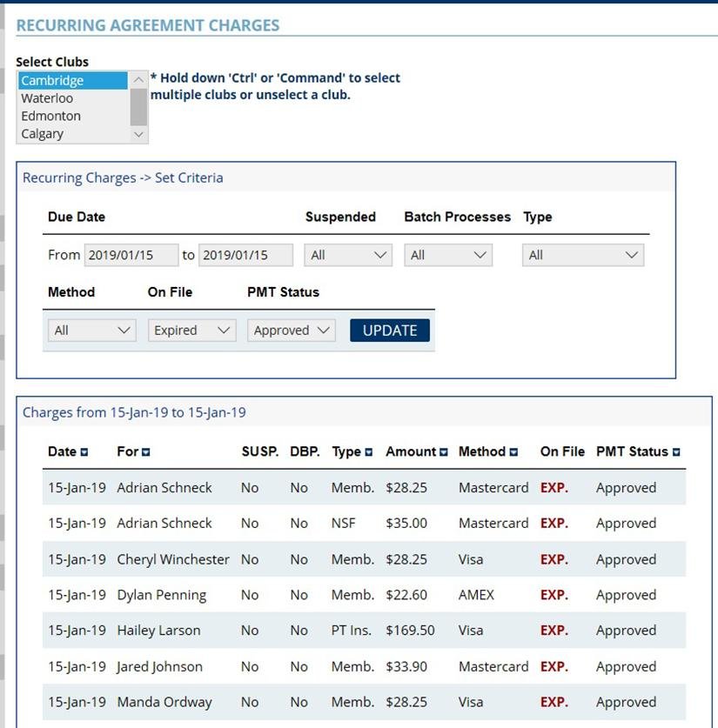Click the PMT Status column sort icon

point(676,452)
